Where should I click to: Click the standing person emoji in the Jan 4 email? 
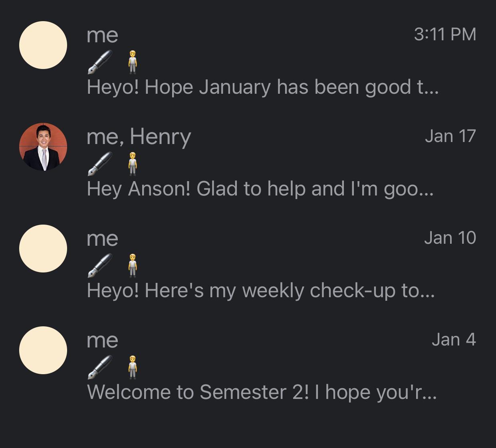[x=133, y=368]
